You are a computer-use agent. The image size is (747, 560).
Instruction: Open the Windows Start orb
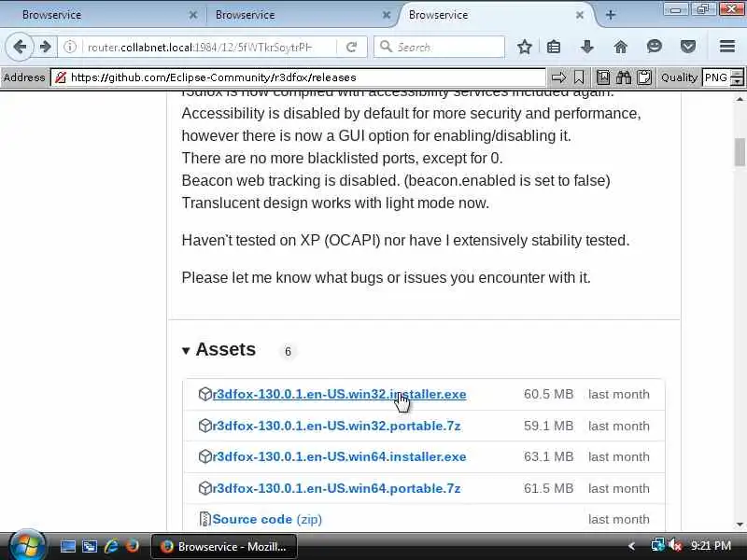(x=27, y=545)
